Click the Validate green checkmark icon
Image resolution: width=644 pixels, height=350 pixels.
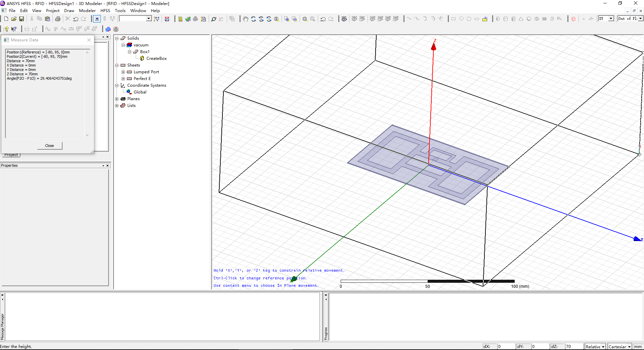tap(188, 19)
